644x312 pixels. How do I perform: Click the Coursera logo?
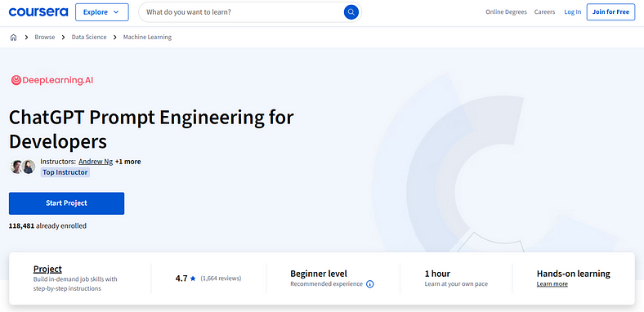click(x=38, y=12)
